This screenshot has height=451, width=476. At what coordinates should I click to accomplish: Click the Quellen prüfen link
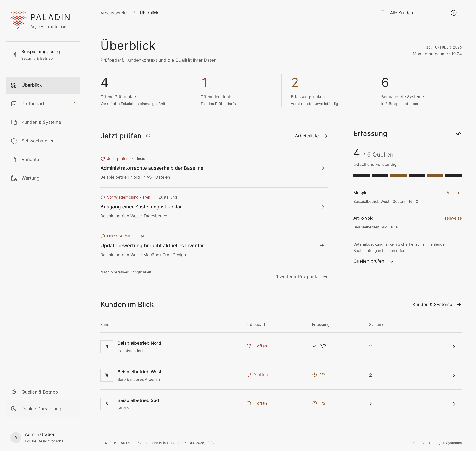(x=373, y=261)
